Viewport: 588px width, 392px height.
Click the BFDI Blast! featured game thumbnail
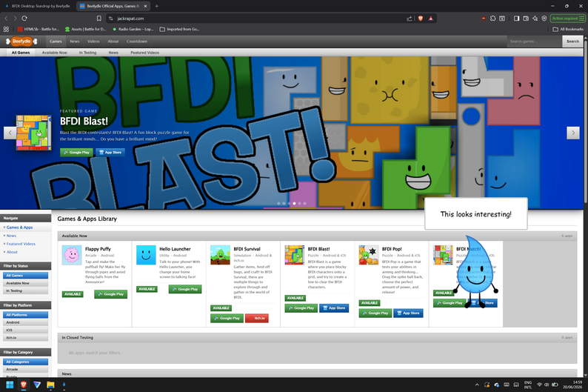(x=33, y=133)
